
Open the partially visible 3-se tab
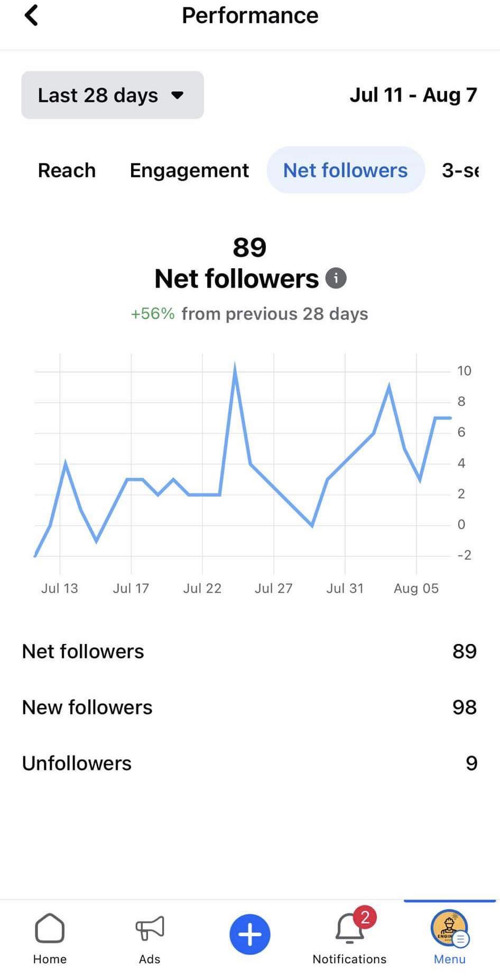[x=460, y=170]
